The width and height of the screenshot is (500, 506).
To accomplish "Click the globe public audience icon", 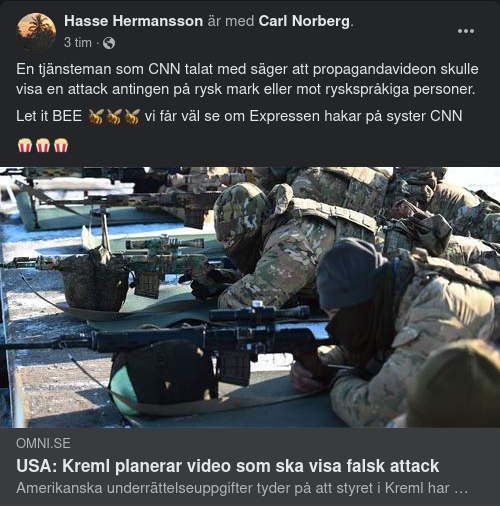I will (109, 43).
